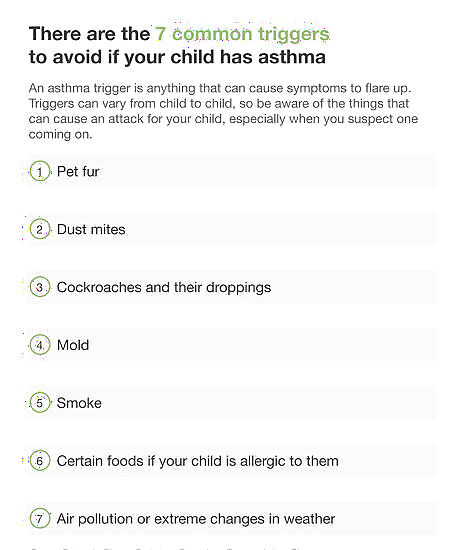Select the Air pollution or extreme weather text
Viewport: 460px width, 550px height.
coord(196,519)
